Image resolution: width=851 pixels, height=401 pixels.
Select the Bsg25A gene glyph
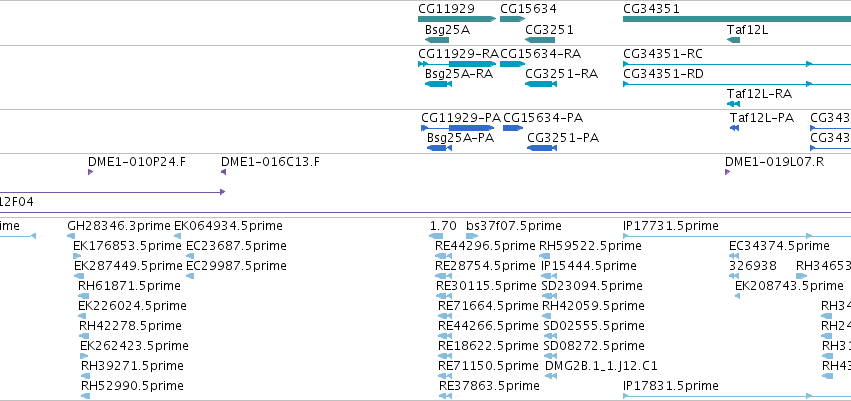(437, 40)
